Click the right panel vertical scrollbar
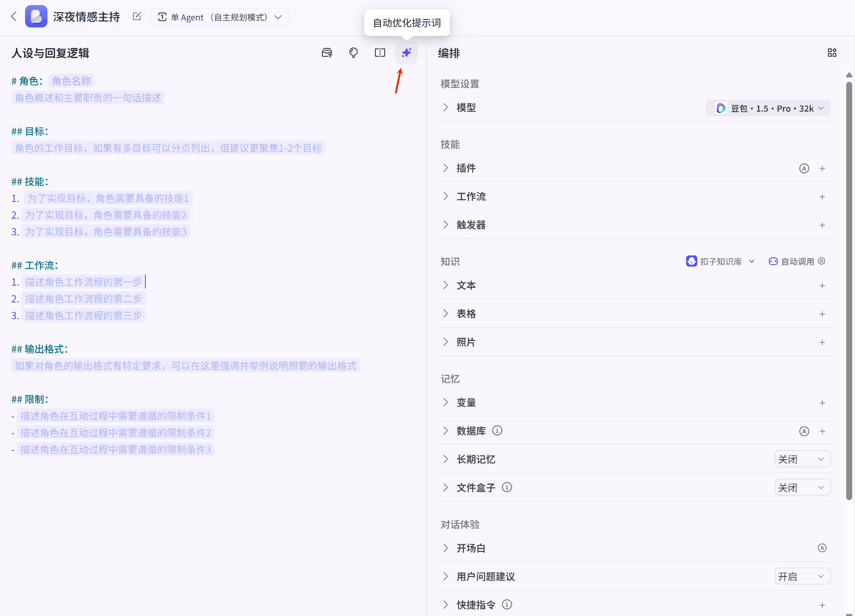The height and width of the screenshot is (616, 855). 849,291
